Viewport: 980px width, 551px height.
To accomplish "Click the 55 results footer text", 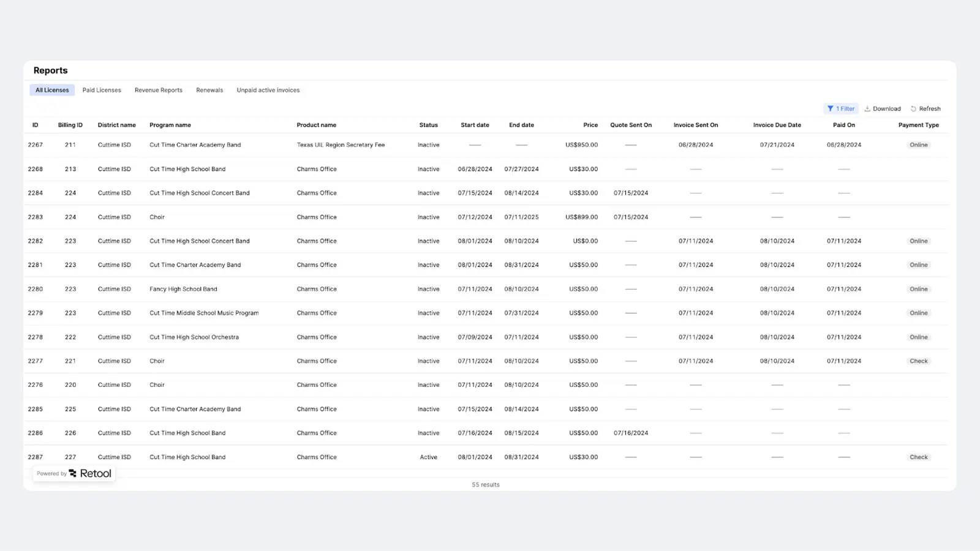I will (486, 485).
